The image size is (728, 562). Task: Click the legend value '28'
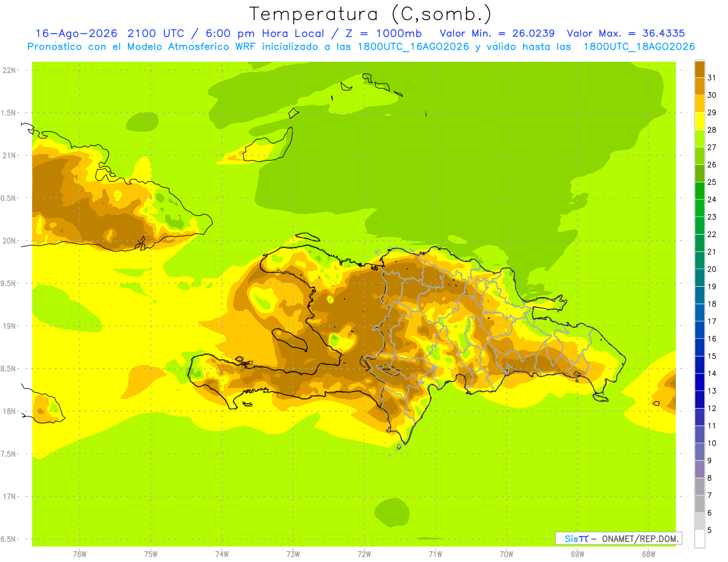pyautogui.click(x=712, y=130)
